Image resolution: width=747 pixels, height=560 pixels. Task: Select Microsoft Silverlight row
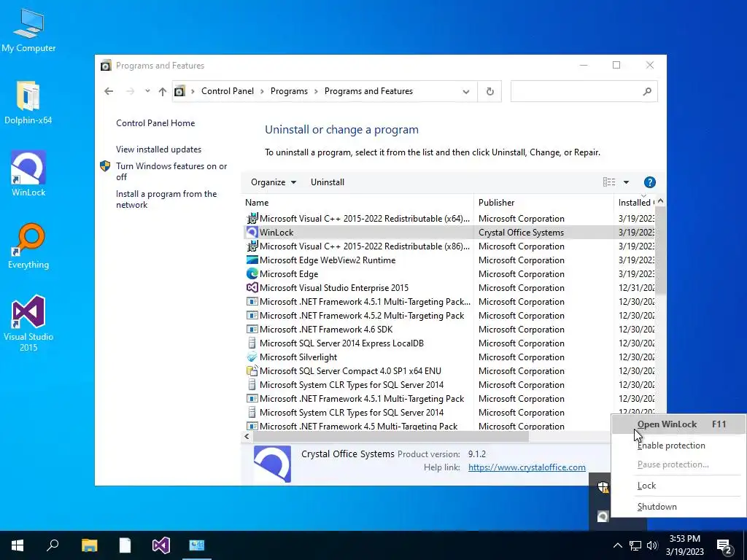click(449, 357)
